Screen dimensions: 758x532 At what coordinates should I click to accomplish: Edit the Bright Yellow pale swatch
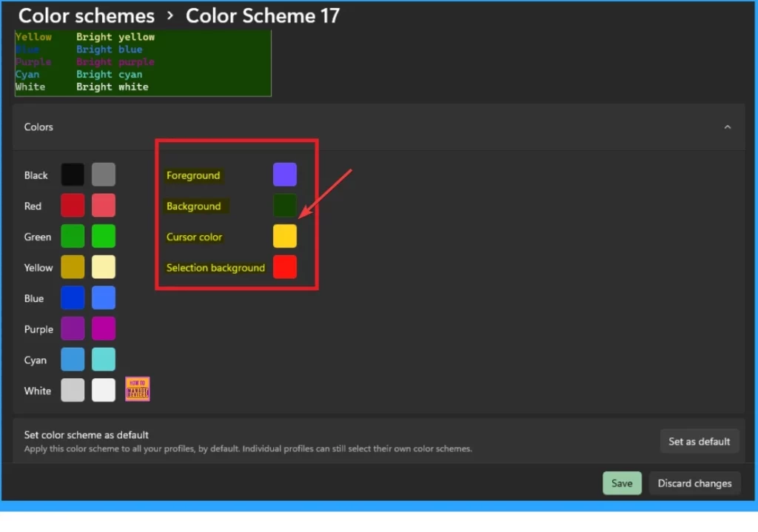104,267
